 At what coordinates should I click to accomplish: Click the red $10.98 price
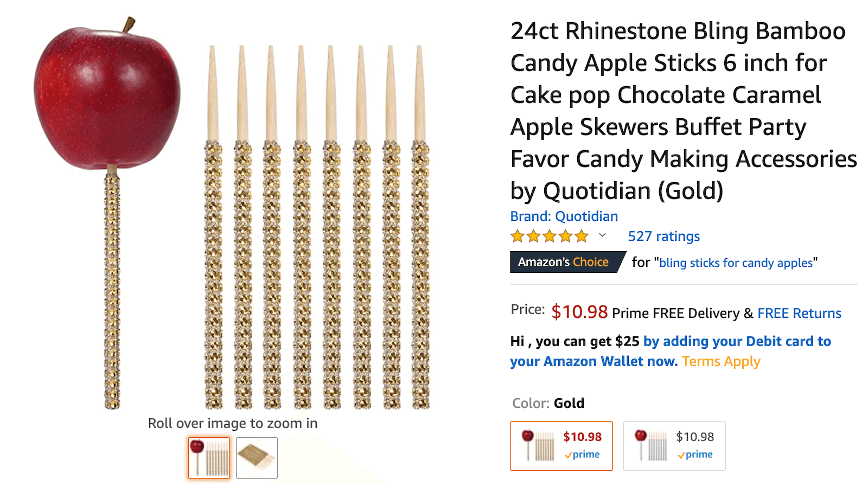pyautogui.click(x=579, y=311)
